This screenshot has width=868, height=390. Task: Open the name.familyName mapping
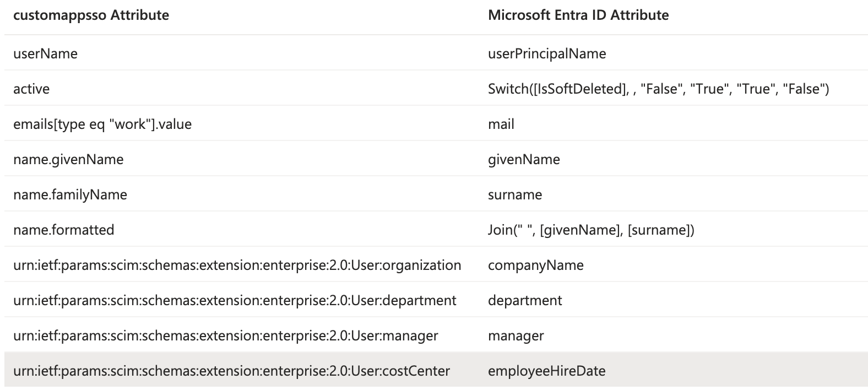click(70, 194)
